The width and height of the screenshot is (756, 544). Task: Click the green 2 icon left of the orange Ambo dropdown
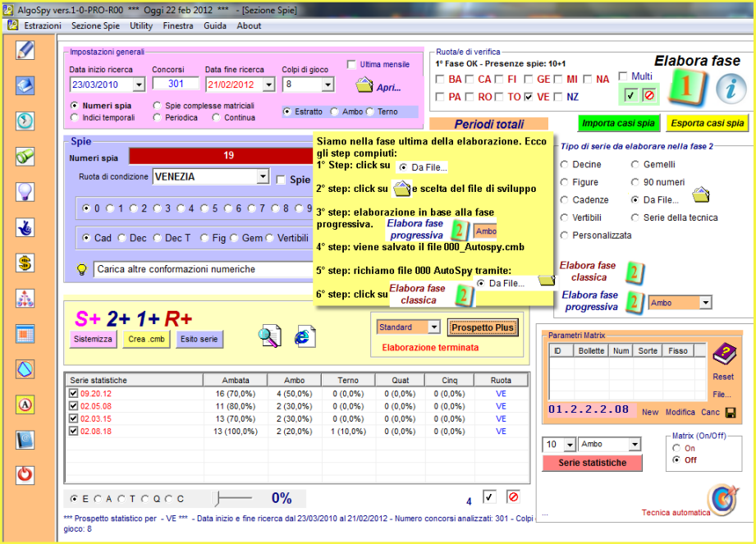click(635, 303)
